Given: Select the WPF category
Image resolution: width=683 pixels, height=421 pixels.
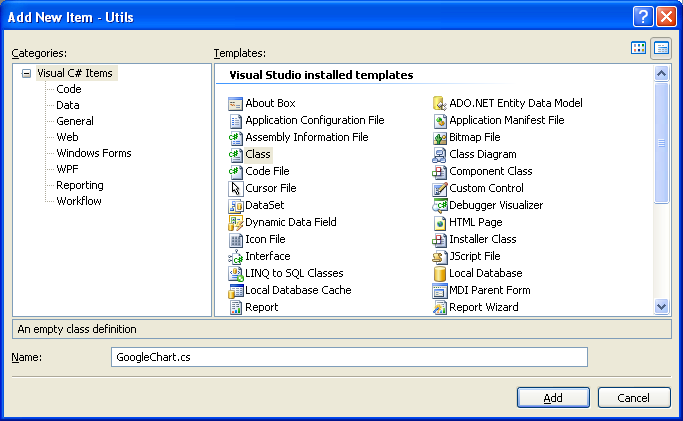Looking at the screenshot, I should 67,169.
